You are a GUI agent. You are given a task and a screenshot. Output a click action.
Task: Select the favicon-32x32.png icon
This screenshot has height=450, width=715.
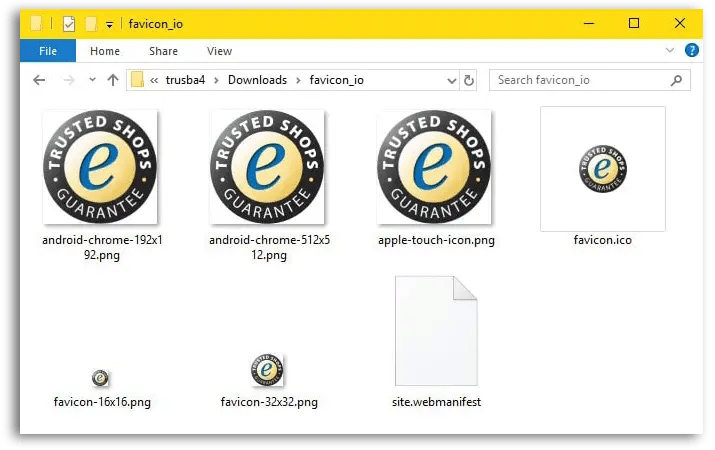tap(267, 370)
